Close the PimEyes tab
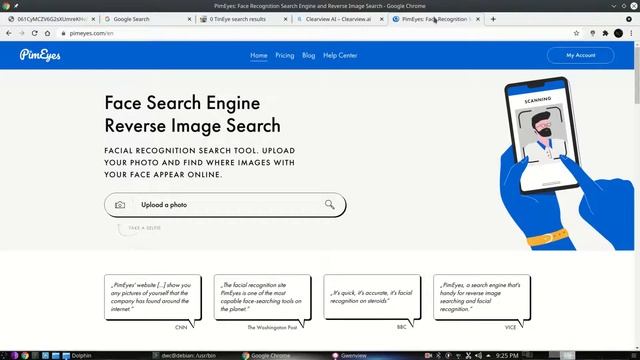 coord(478,19)
